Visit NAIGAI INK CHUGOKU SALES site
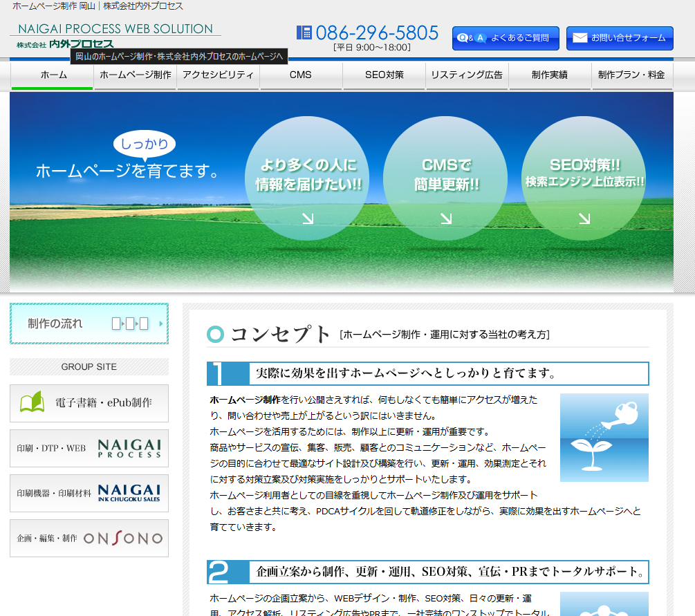Viewport: 695px width, 616px height. [x=89, y=493]
